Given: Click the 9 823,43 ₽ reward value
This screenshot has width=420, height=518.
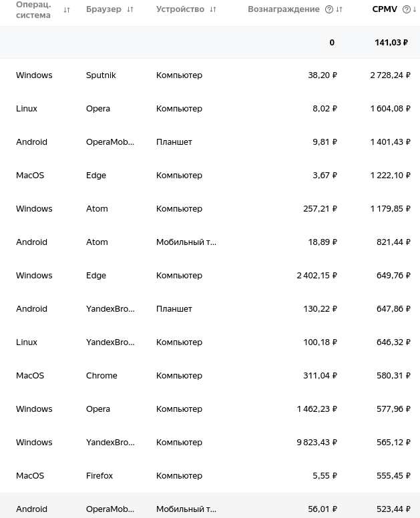Looking at the screenshot, I should pyautogui.click(x=317, y=443).
